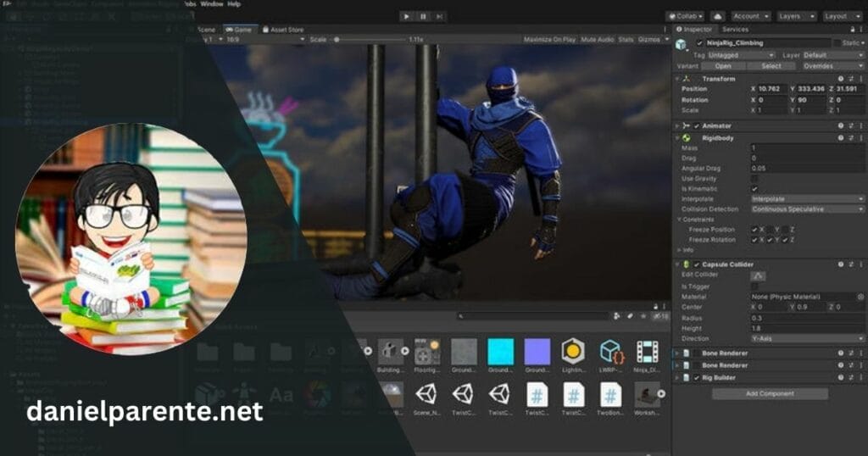Toggle the Rig Builder enabled checkbox
868x456 pixels.
pos(697,378)
